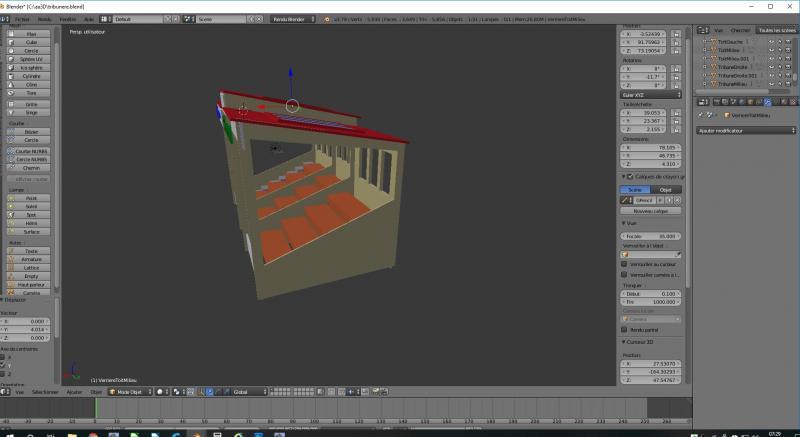Add a Soleil lamp
Viewport: 800px width, 437px height.
tap(31, 206)
